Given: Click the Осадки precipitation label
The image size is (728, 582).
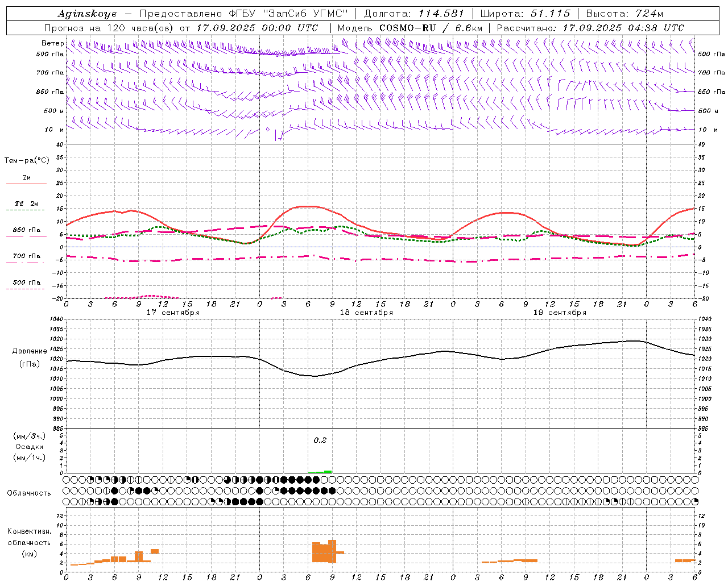Looking at the screenshot, I should 29,447.
